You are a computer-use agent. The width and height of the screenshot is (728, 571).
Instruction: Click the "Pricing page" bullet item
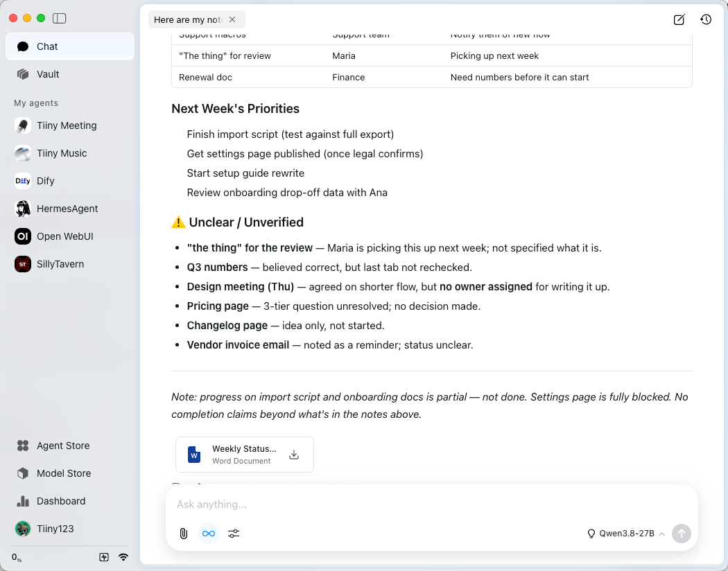tap(333, 306)
